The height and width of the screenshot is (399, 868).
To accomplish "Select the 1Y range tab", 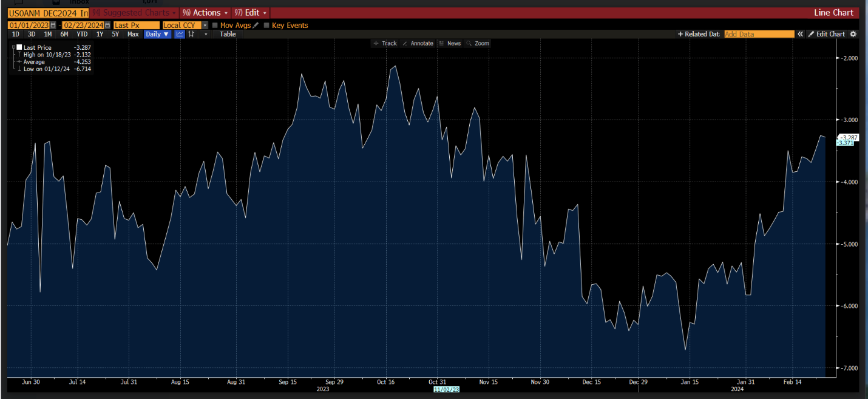I will pos(100,34).
